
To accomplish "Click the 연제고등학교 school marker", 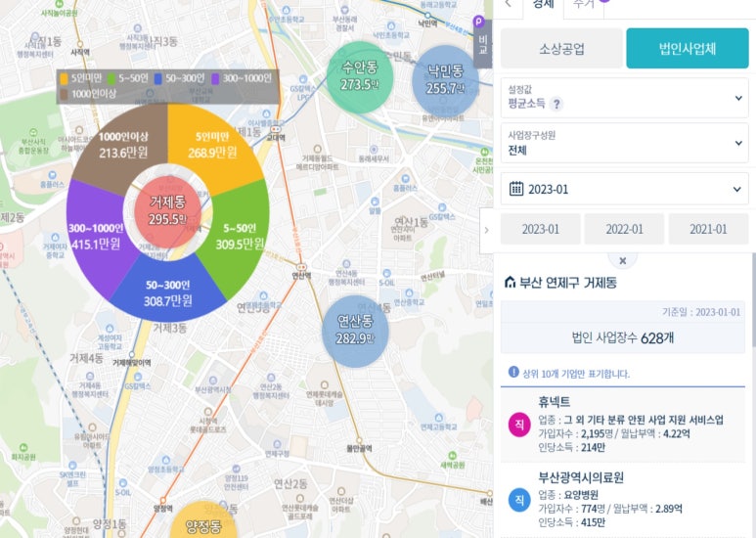I will (x=439, y=418).
